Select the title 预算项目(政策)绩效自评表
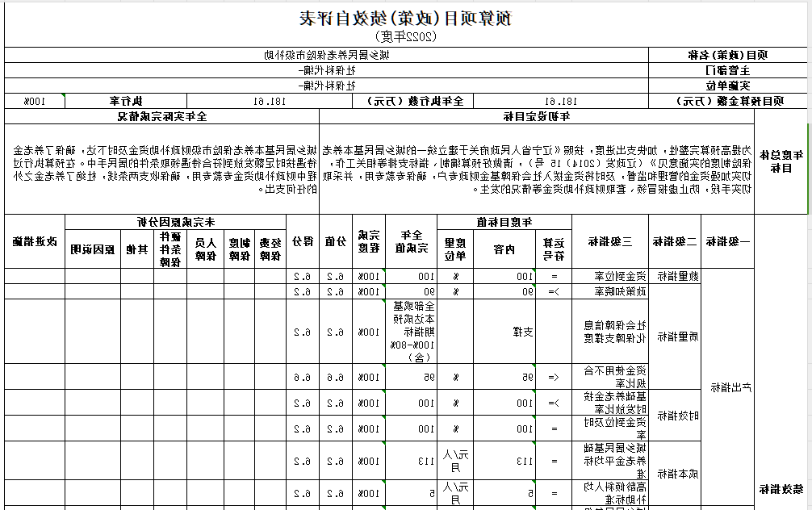Screen dimensions: 812x510 (405, 18)
